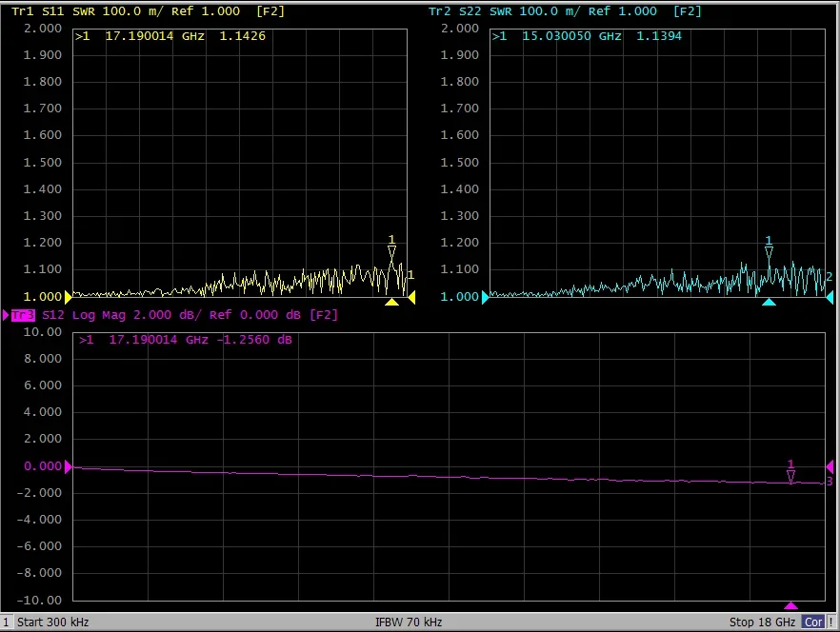Click marker 1 on the cyan S22 trace
The width and height of the screenshot is (840, 632).
pos(769,252)
